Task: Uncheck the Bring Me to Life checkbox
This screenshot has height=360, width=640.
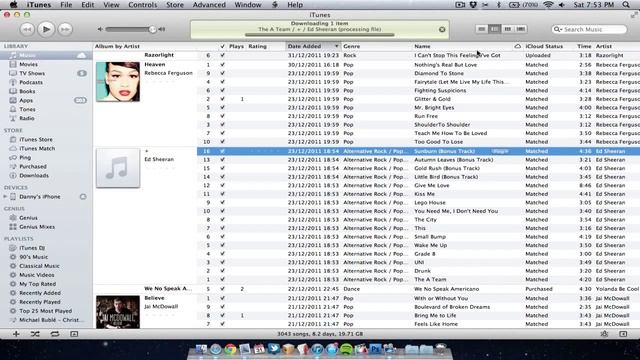Action: pos(222,315)
